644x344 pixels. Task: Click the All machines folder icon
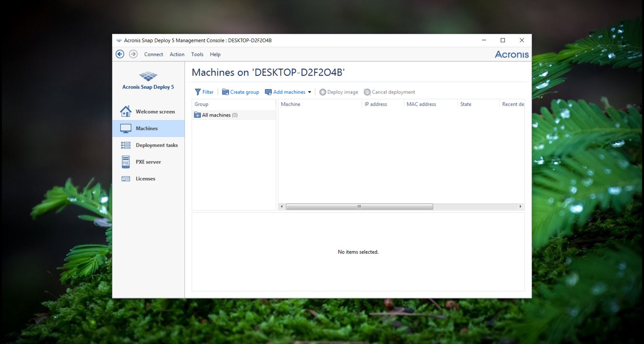click(x=197, y=115)
